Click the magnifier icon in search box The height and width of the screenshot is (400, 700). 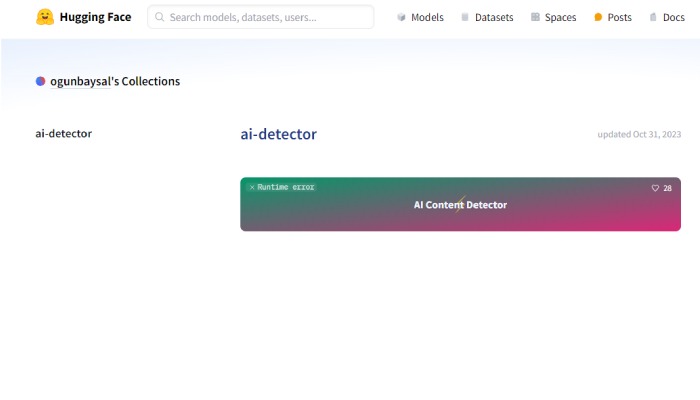point(159,17)
